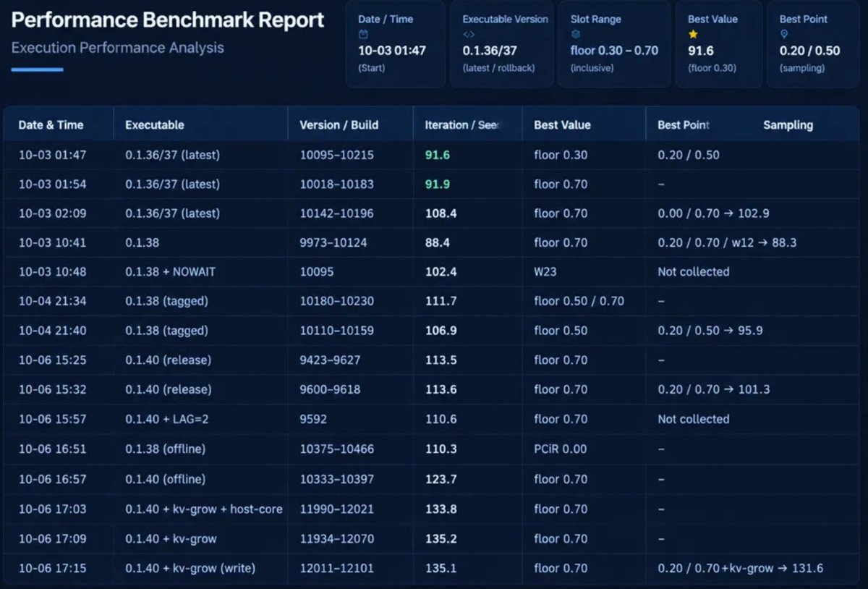
Task: Click the calendar icon in the Date / Time card
Action: tap(363, 34)
